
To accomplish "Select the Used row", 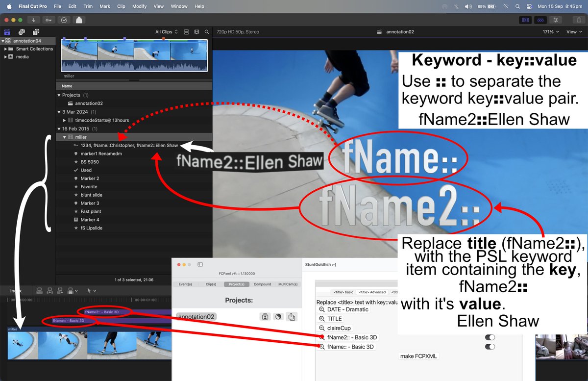I will (134, 170).
